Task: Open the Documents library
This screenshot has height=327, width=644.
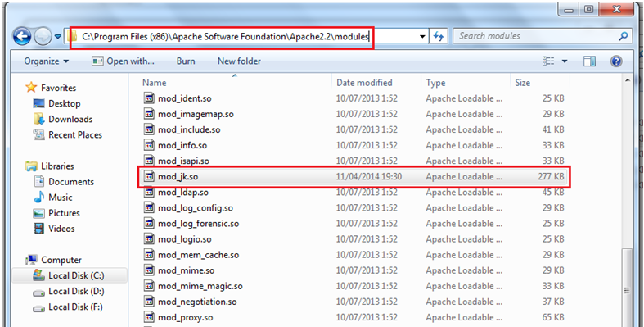Action: (x=64, y=182)
